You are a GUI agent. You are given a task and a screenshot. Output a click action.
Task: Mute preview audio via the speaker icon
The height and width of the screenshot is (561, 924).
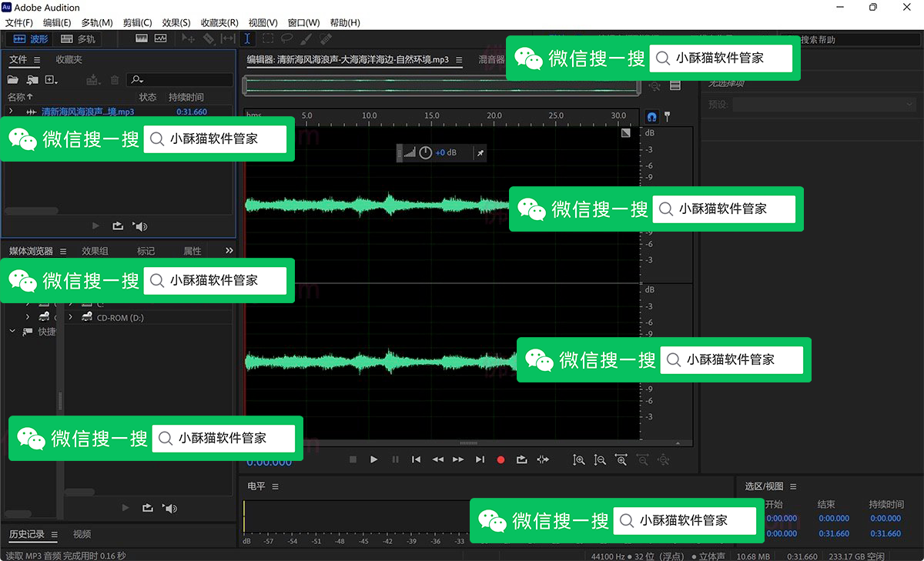pyautogui.click(x=140, y=225)
